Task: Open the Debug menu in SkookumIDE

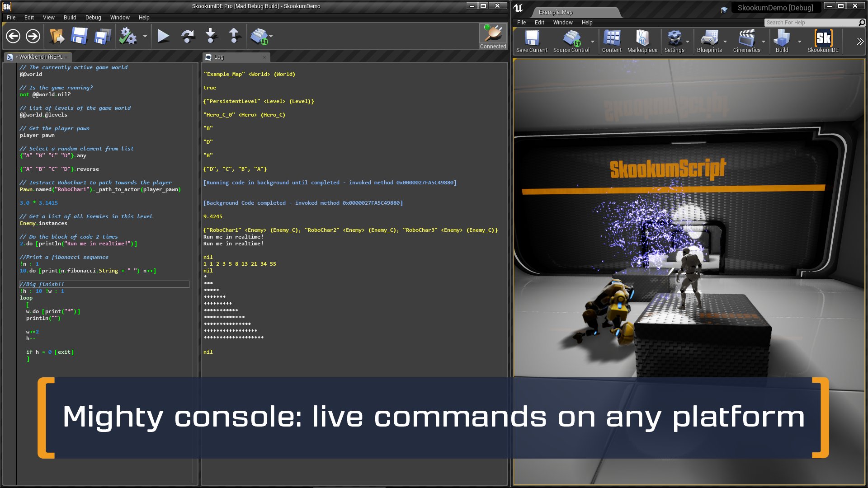Action: click(x=93, y=17)
